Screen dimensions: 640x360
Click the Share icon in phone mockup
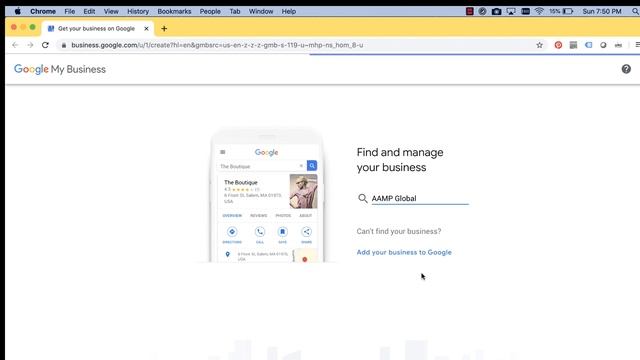point(306,232)
